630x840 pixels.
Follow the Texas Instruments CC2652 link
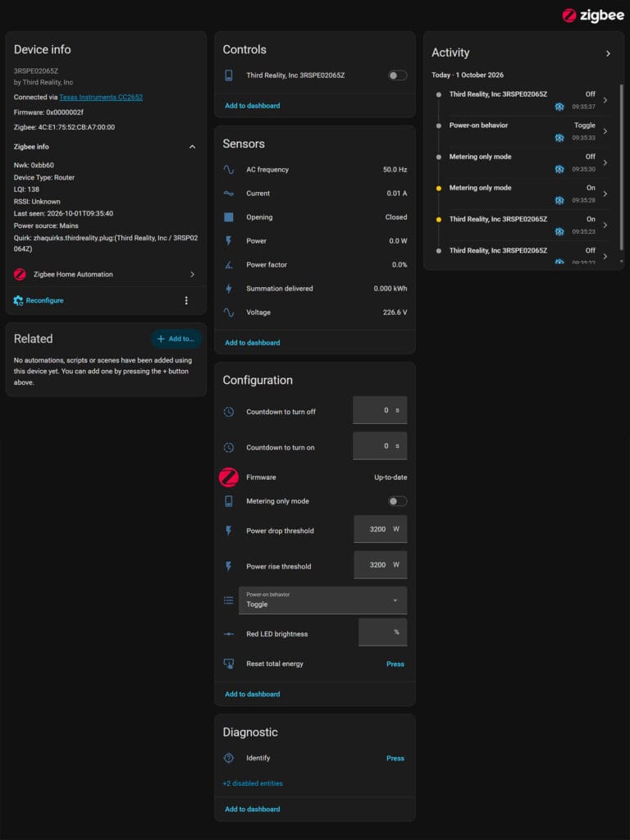101,98
